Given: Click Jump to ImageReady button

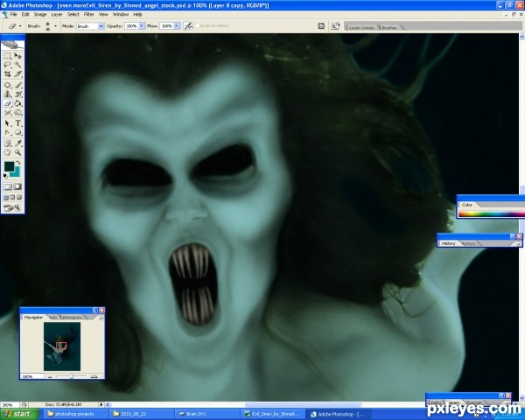Looking at the screenshot, I should pyautogui.click(x=12, y=208).
